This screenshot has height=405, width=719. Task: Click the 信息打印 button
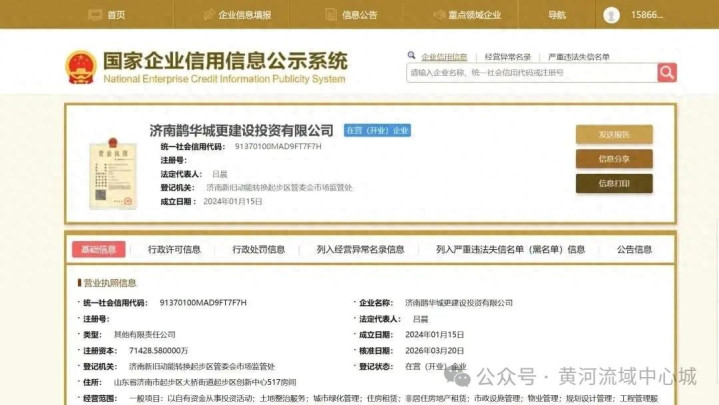614,183
